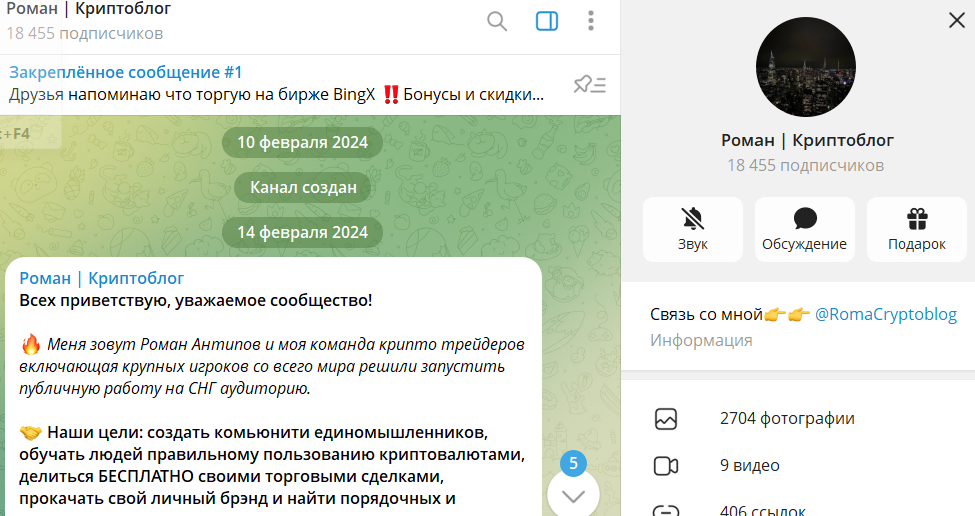975x516 pixels.
Task: Open the @RomaCryptoblog contact link
Action: point(885,314)
